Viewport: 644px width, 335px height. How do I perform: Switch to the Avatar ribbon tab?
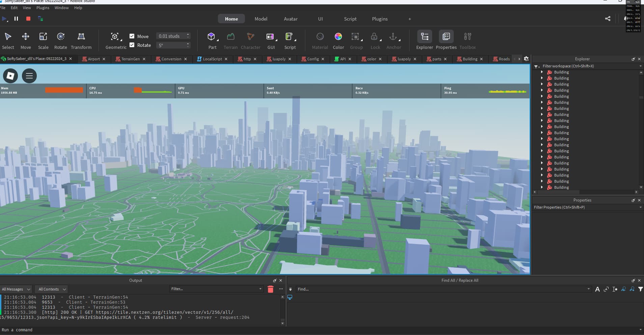pyautogui.click(x=290, y=19)
